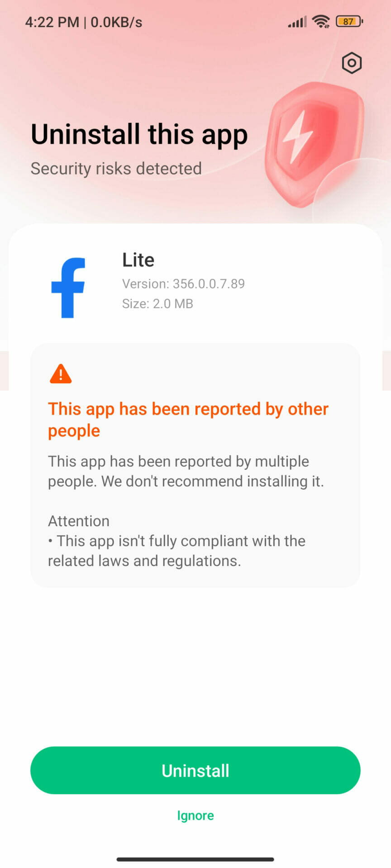This screenshot has height=868, width=391.
Task: Tap the cellular signal strength icon
Action: pos(297,21)
